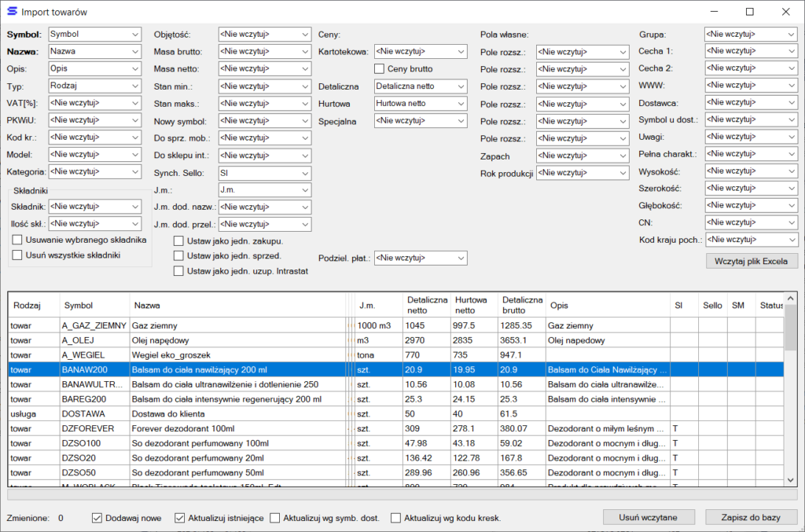Screen dimensions: 805x532
Task: Select the A_GAZ_ZIEMNY table row
Action: click(93, 325)
